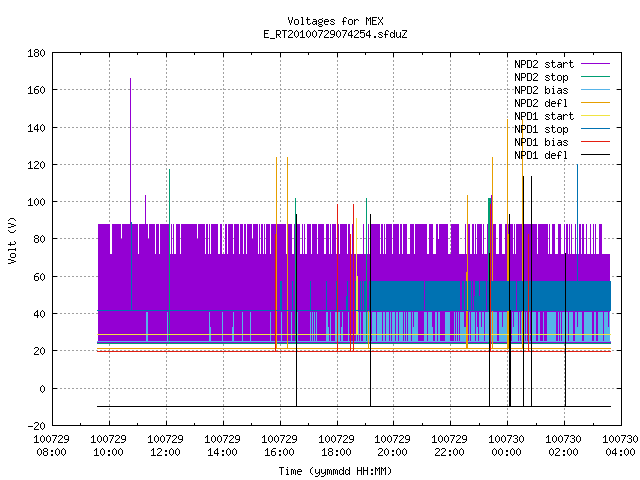Click the 100 y-axis tick label
This screenshot has width=640, height=480.
36,202
